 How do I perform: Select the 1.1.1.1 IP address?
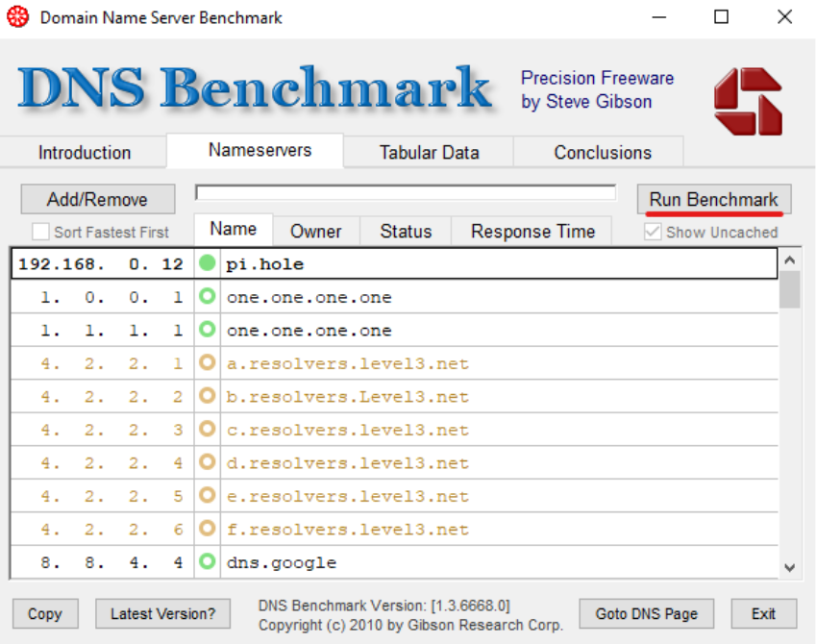pyautogui.click(x=111, y=330)
